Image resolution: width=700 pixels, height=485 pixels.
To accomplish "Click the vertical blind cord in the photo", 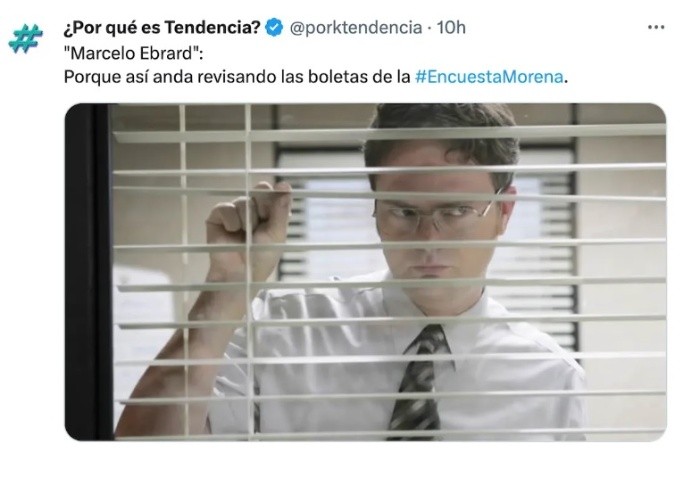I will 248,272.
